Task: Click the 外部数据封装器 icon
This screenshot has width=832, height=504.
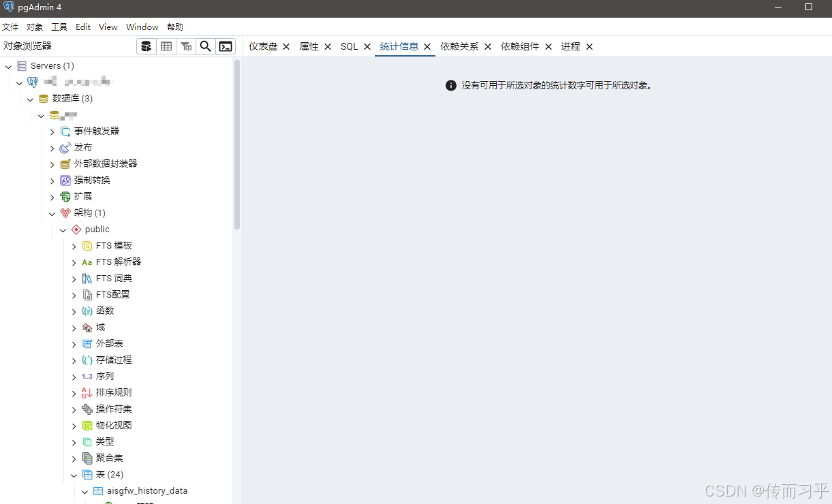Action: [65, 164]
